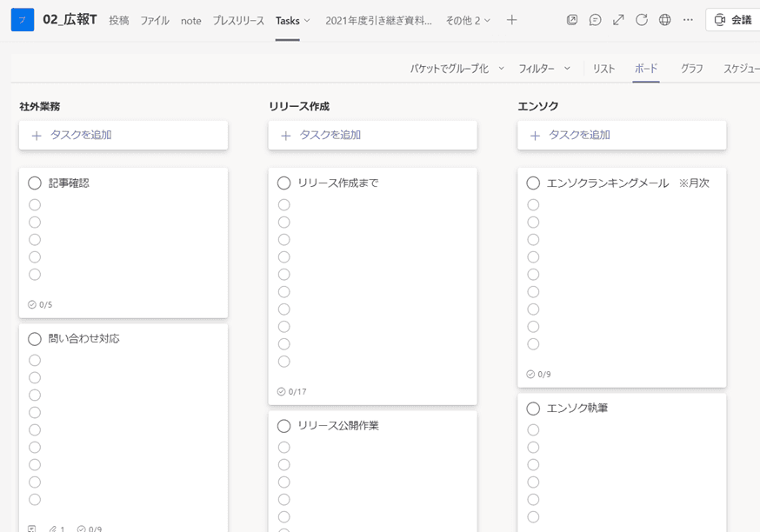The image size is (760, 532).
Task: Click the plus icon to add a tab
Action: 512,20
